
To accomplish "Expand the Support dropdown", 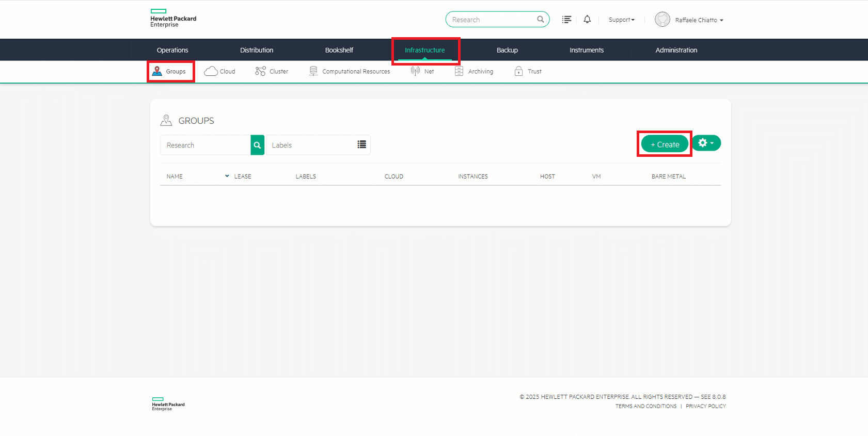I will click(x=621, y=20).
